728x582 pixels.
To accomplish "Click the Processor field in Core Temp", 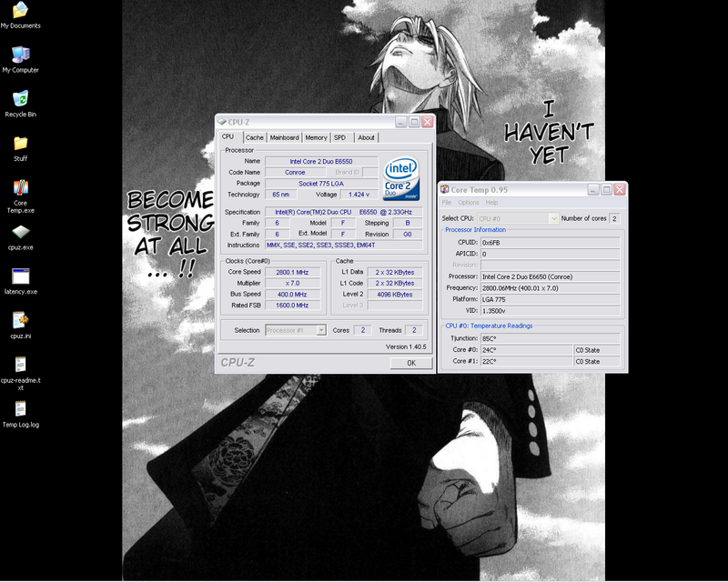I will pos(551,276).
